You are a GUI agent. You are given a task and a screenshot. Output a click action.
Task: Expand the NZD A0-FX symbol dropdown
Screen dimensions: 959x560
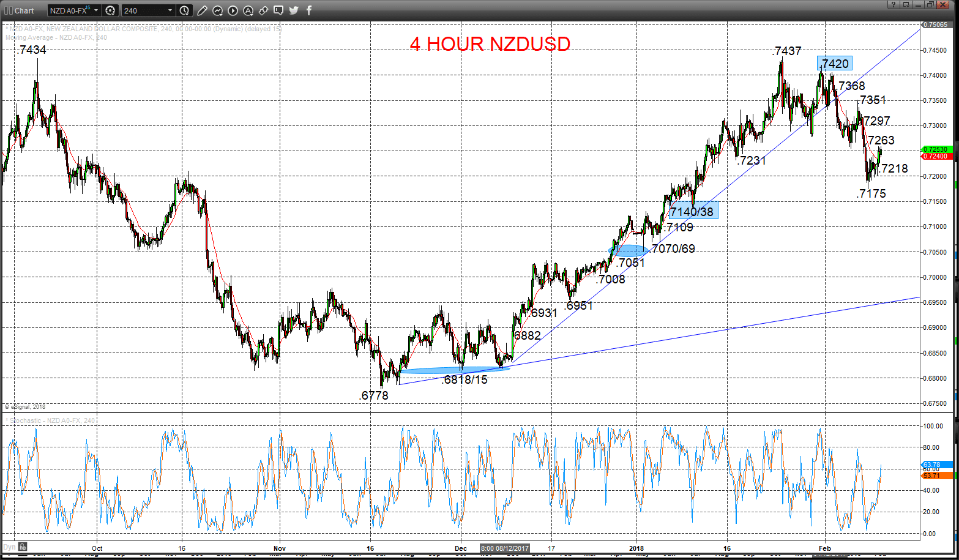(96, 10)
